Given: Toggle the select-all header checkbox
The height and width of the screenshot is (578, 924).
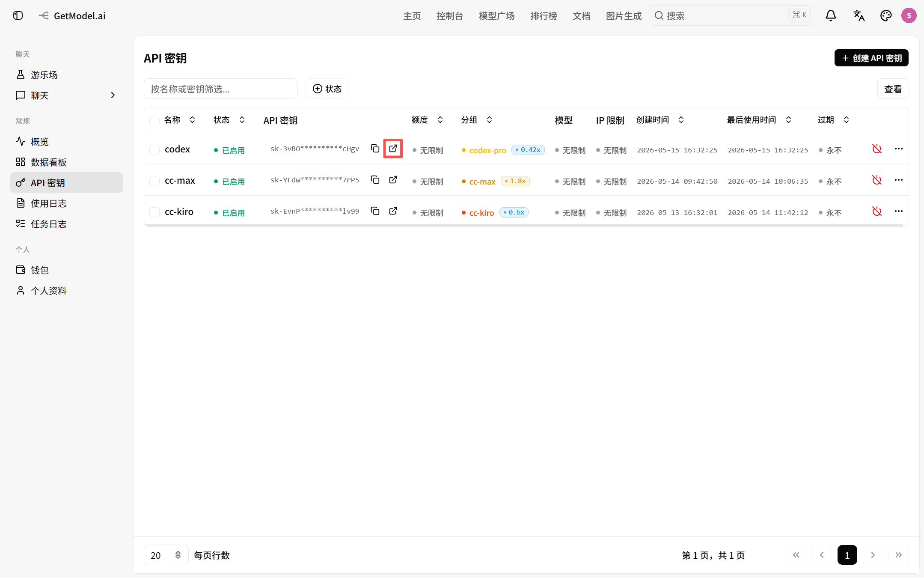Looking at the screenshot, I should coord(154,120).
